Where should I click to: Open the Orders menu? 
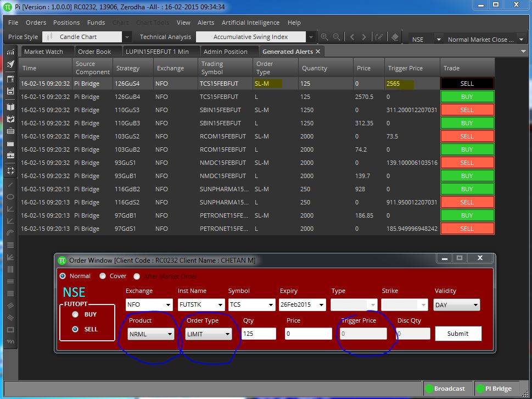[x=36, y=23]
